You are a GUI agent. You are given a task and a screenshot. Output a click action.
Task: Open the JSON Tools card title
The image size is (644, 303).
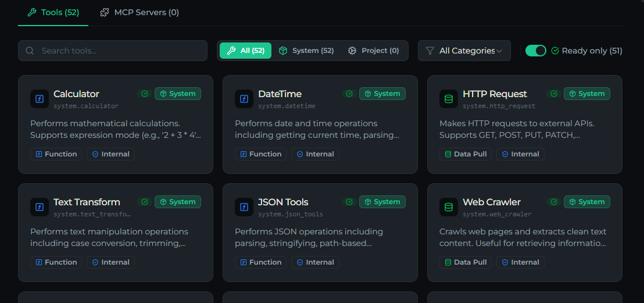click(283, 202)
